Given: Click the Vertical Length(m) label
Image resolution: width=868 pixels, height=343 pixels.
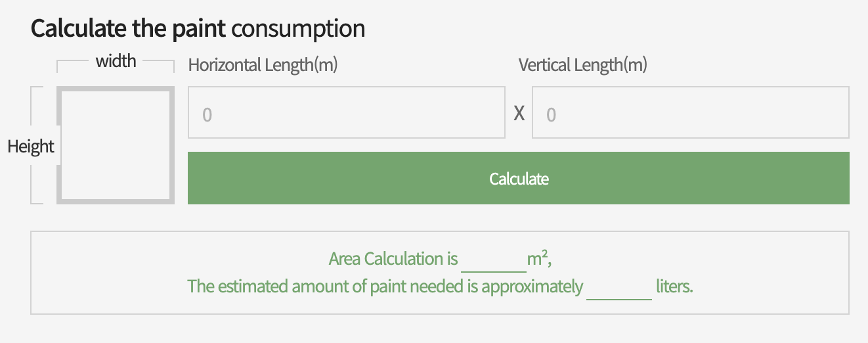Looking at the screenshot, I should pos(582,65).
